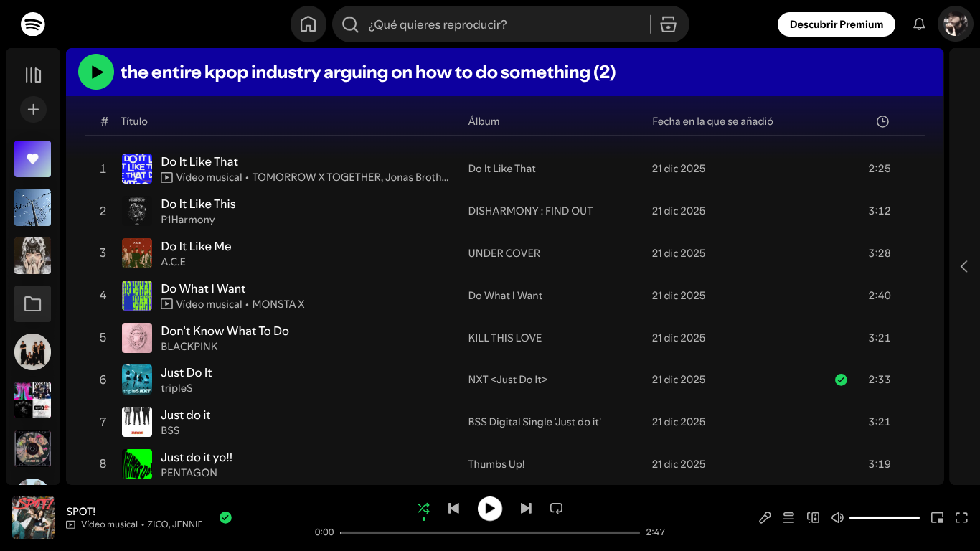Show lyrics with the microphone icon
Screen dimensions: 980x551
(765, 517)
